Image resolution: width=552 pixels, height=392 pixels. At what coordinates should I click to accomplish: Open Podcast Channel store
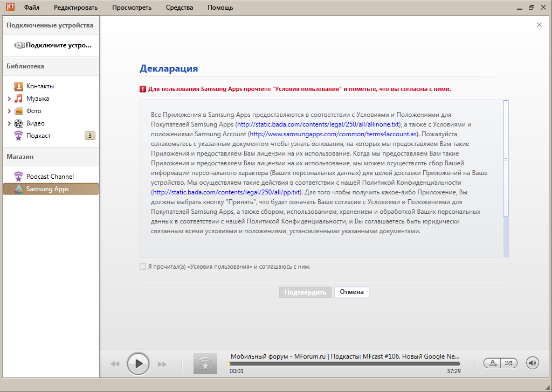(x=50, y=177)
